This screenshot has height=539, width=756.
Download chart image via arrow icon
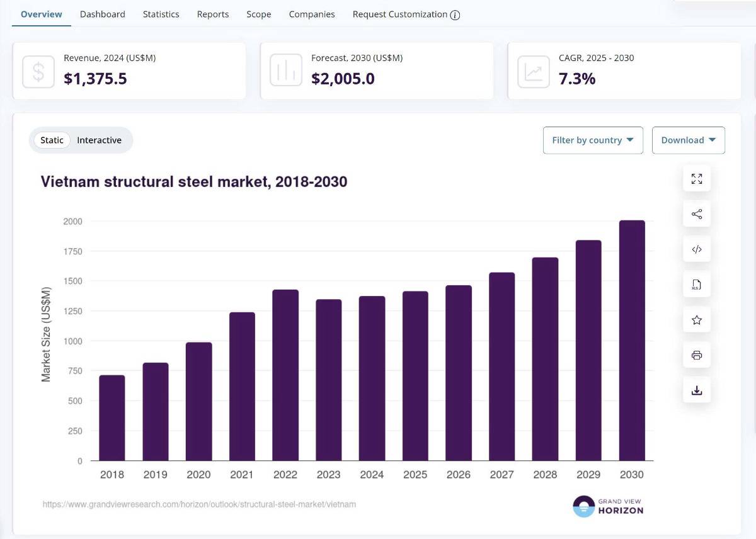[x=697, y=390]
